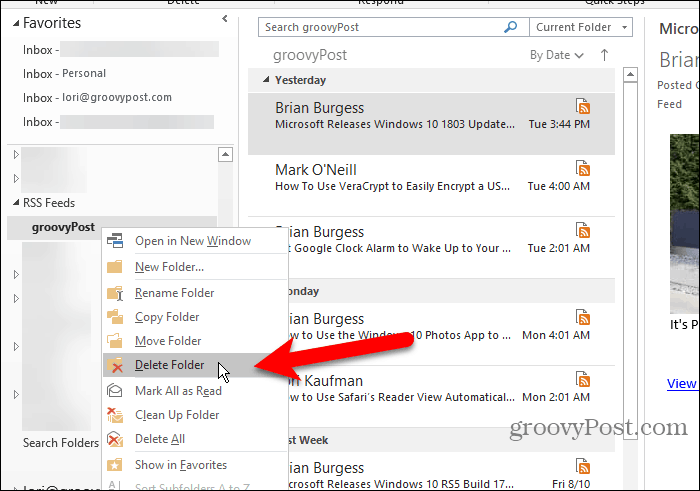Click the Delete Folder red X icon
Viewport: 700px width, 491px height.
pyautogui.click(x=115, y=365)
